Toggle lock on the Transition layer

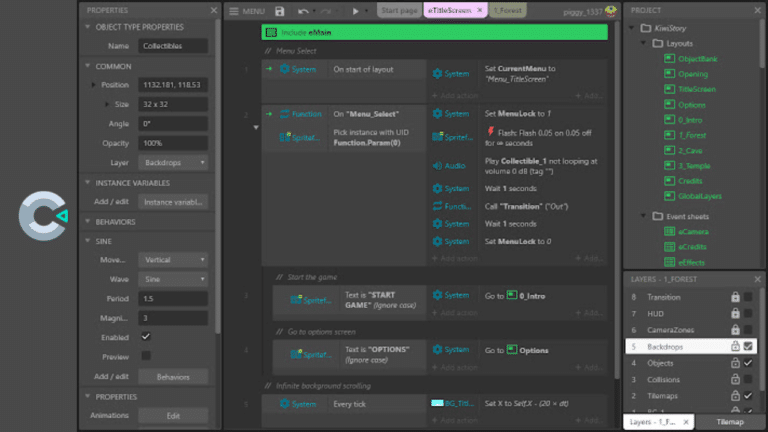(x=735, y=297)
